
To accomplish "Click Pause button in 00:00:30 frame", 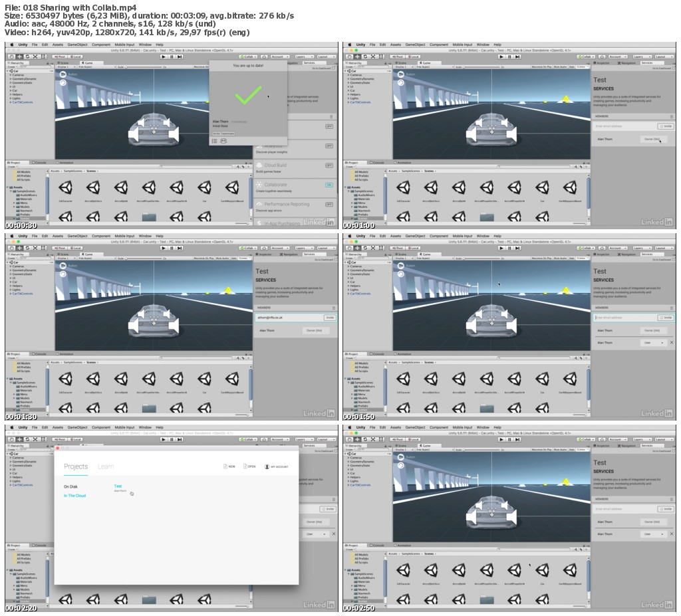I will click(172, 56).
